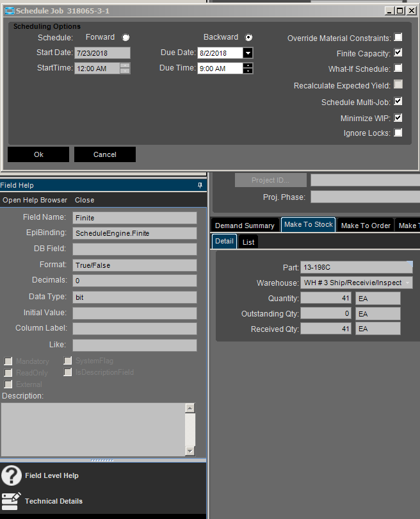
Task: Click the Initial Value field
Action: tap(134, 313)
